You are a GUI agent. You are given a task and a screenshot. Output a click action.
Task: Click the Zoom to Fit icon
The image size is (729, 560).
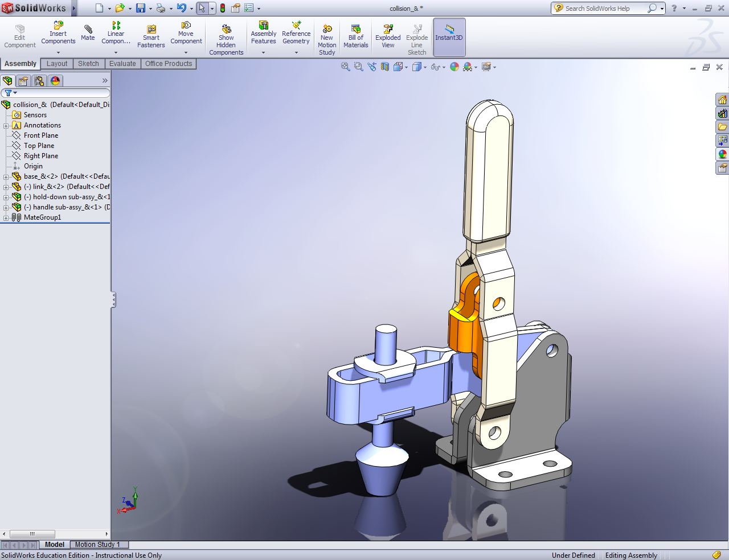345,67
